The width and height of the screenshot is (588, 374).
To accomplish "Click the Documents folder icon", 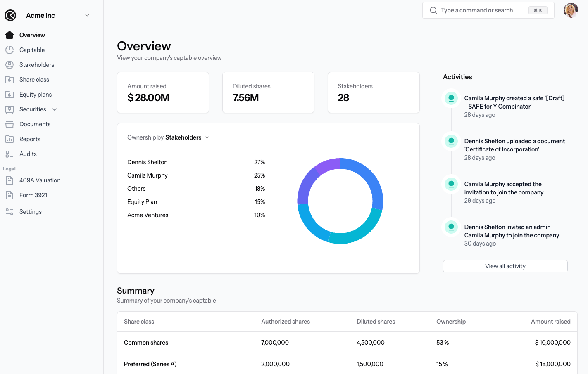I will click(x=10, y=124).
